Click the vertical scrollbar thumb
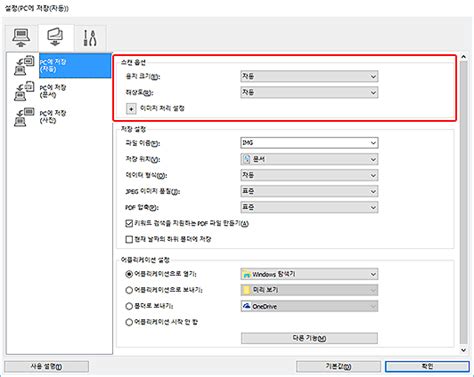Viewport: 474px width, 377px height. click(x=463, y=203)
